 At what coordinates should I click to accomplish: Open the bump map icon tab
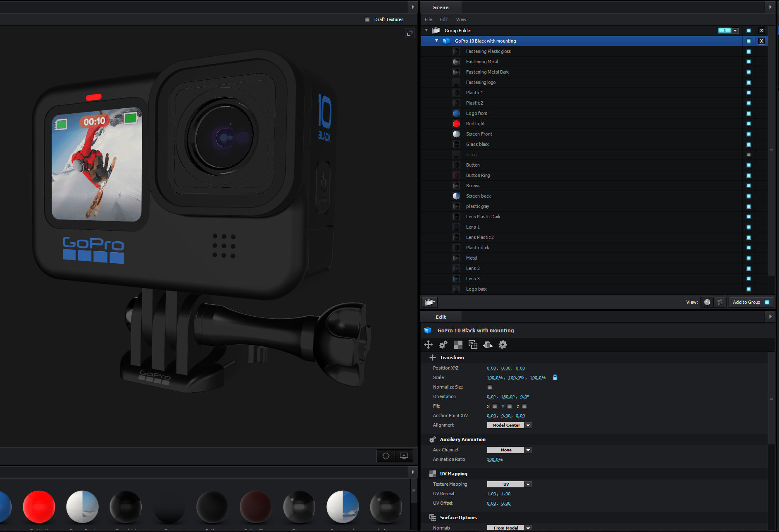pos(488,344)
